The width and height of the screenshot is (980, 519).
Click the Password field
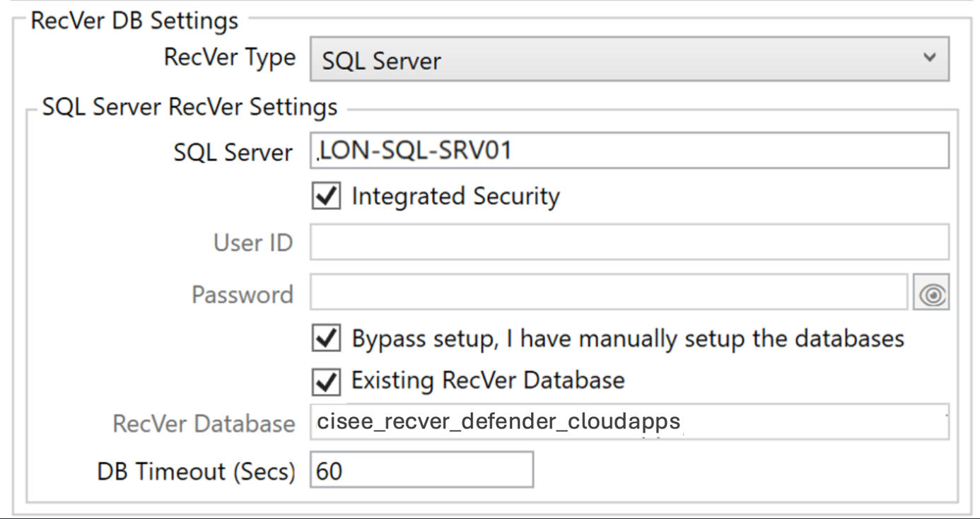tap(609, 293)
